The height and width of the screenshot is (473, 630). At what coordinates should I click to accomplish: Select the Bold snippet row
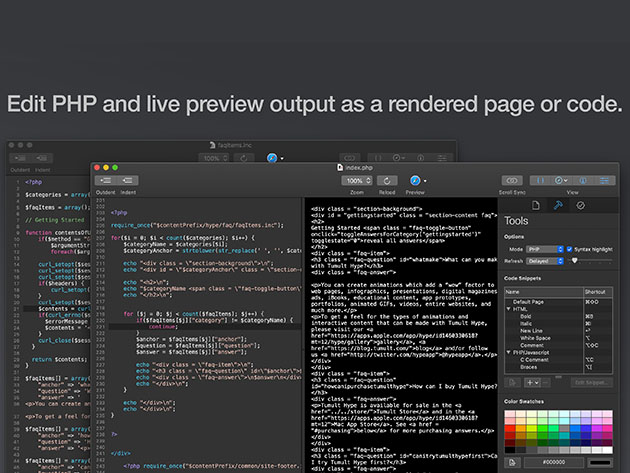[x=558, y=316]
